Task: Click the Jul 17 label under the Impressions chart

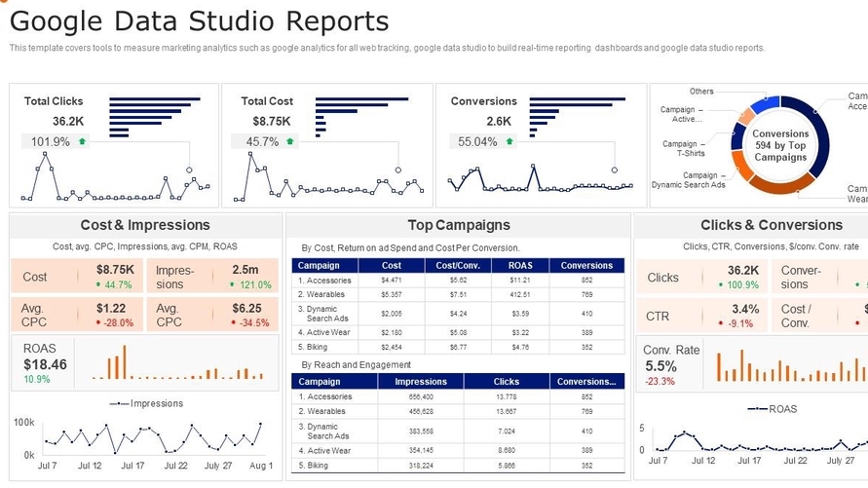Action: (x=132, y=466)
